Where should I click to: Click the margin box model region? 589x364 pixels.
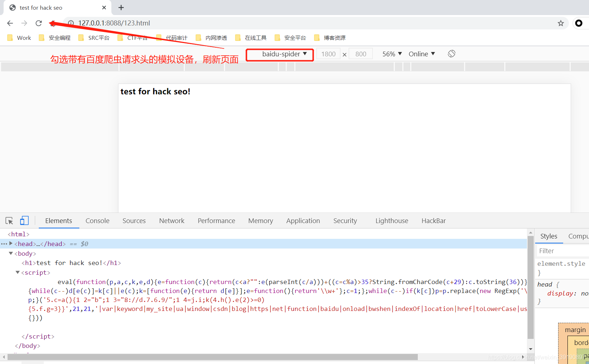pyautogui.click(x=575, y=330)
